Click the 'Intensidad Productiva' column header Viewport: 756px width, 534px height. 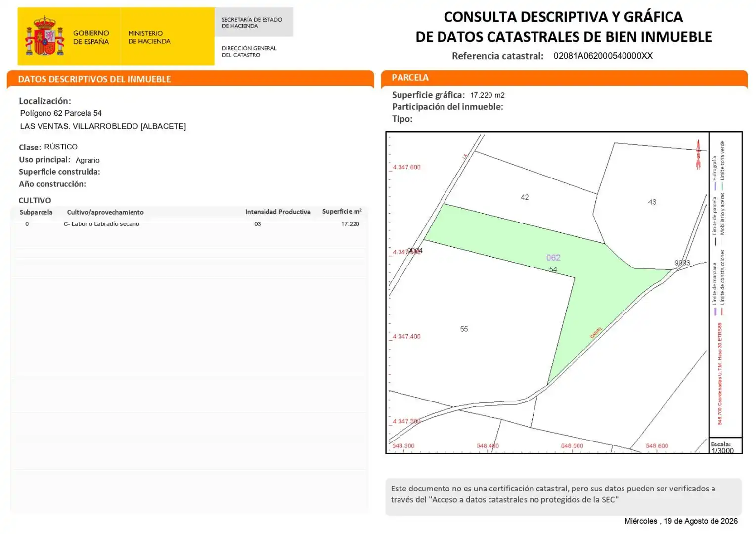[278, 212]
